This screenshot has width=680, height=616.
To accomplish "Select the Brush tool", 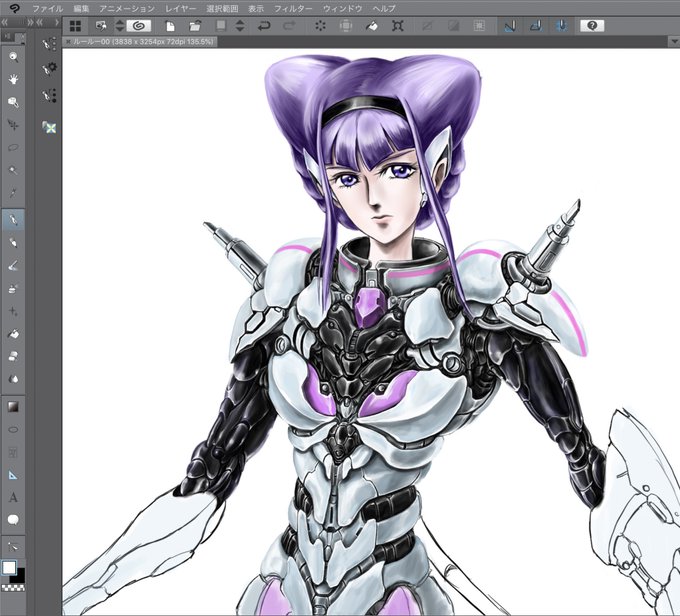I will (x=13, y=265).
